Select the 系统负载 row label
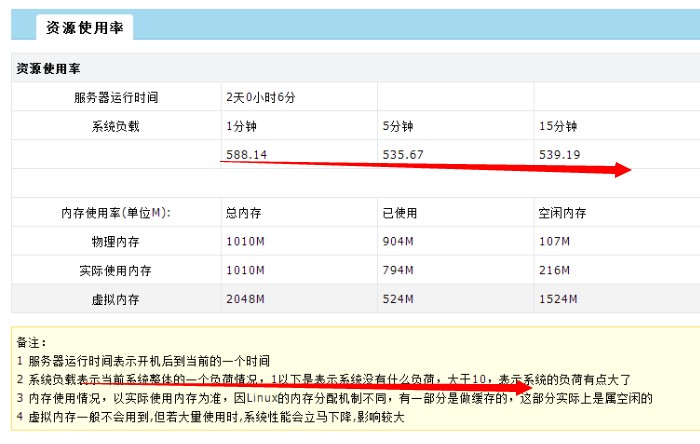Viewport: 700px width, 444px height. tap(116, 126)
